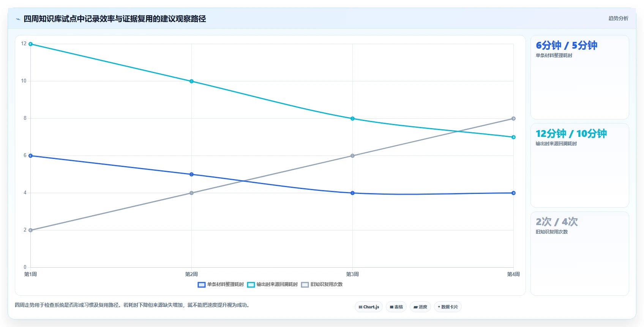Toggle the cyan 输出时来源回溯耗时 legend swatch
The height and width of the screenshot is (327, 644).
(x=251, y=284)
